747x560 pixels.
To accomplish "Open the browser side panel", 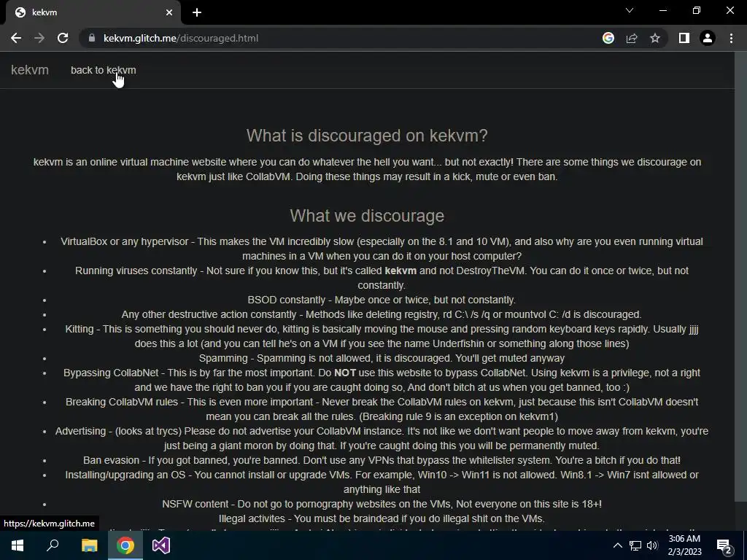I will coord(684,38).
